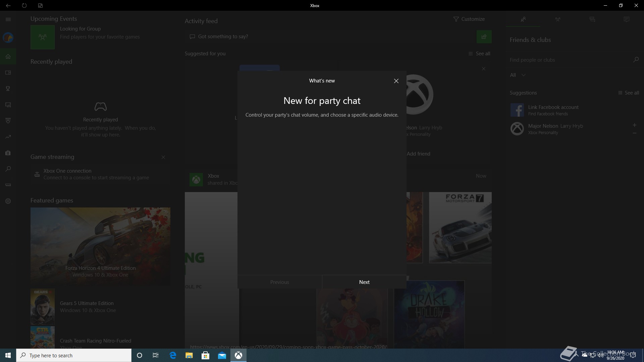
Task: Open Connection console icon in sidebar
Action: click(8, 185)
